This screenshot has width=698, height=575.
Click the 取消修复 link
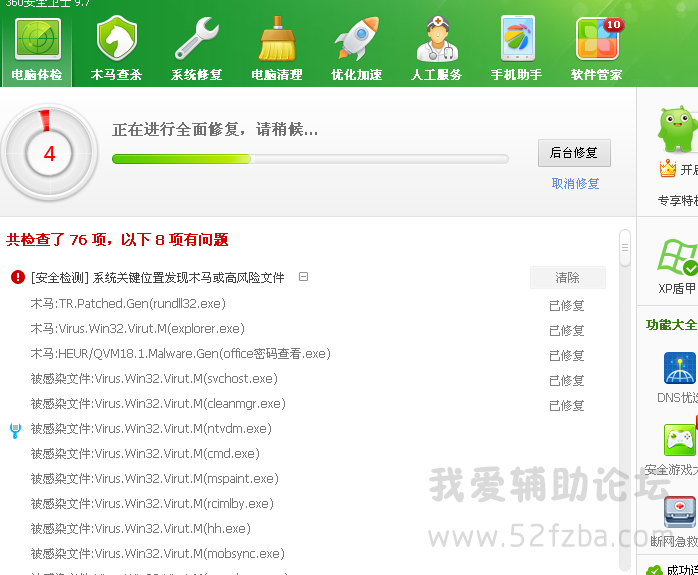(575, 183)
